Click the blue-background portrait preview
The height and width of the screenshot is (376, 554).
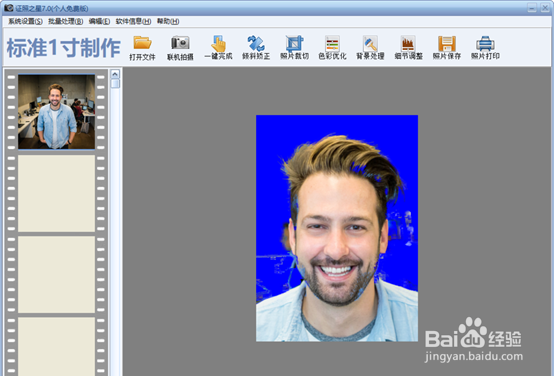tap(337, 228)
